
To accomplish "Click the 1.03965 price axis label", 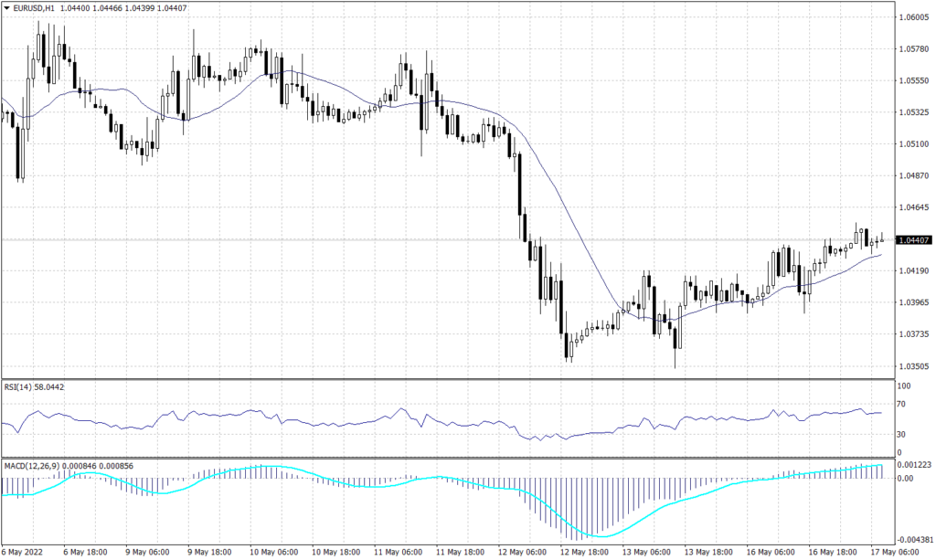I will (x=914, y=302).
